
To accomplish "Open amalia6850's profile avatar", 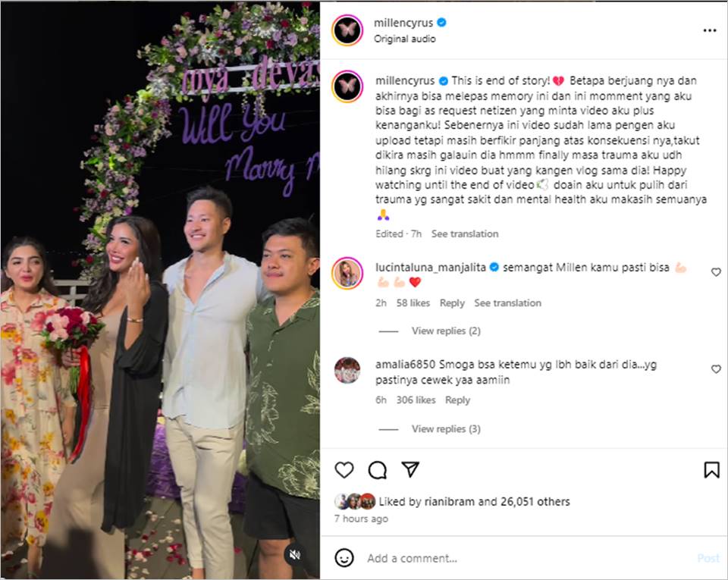I will (x=347, y=370).
